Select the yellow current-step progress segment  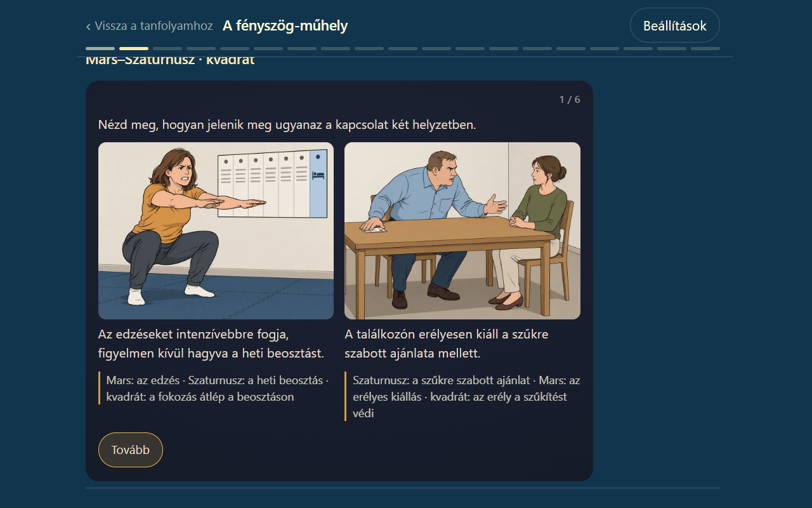click(134, 48)
